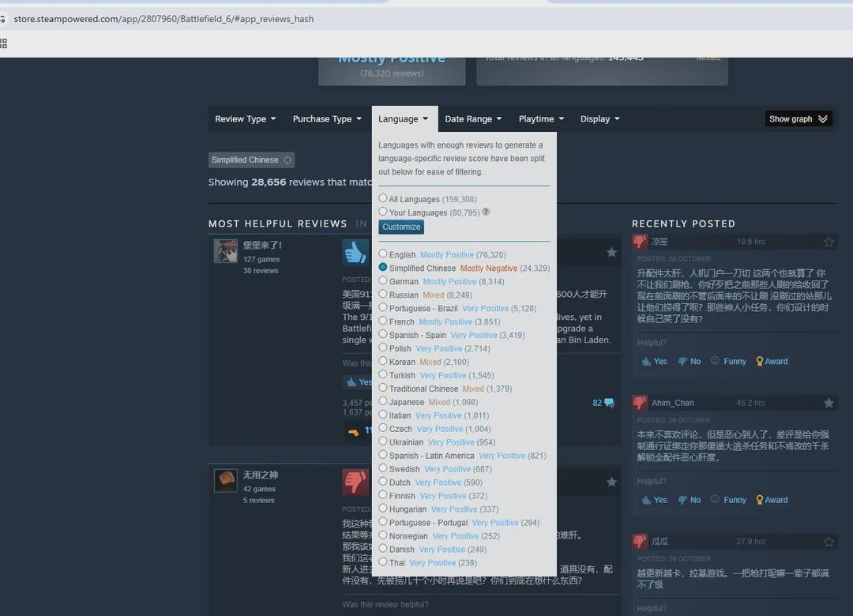Open the Date Range dropdown
This screenshot has height=616, width=853.
(473, 118)
